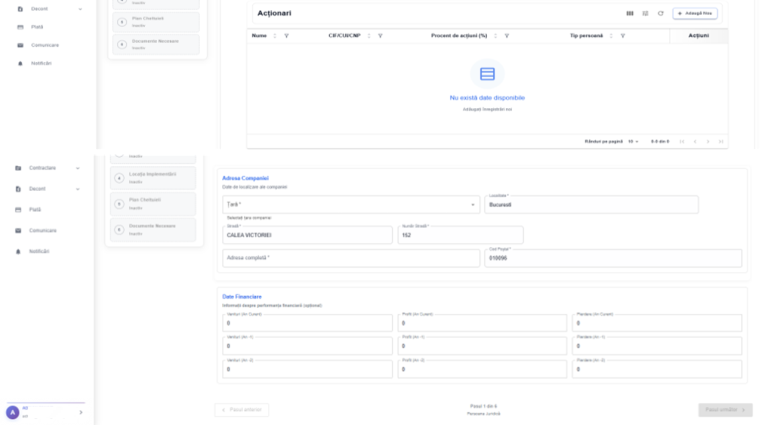
Task: Open the rows per page selector
Action: (633, 142)
